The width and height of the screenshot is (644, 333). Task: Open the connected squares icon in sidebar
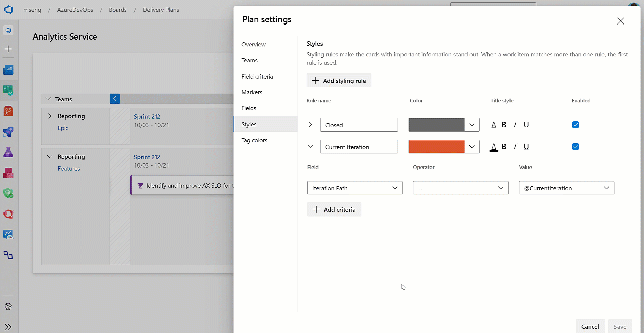[8, 255]
